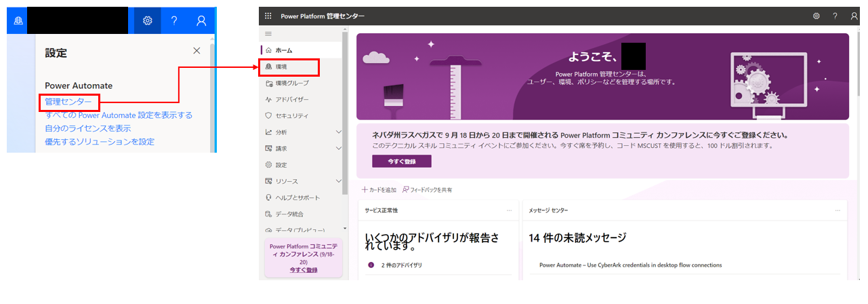The width and height of the screenshot is (868, 304).
Task: Open アドバイザー in the navigation
Action: [302, 99]
